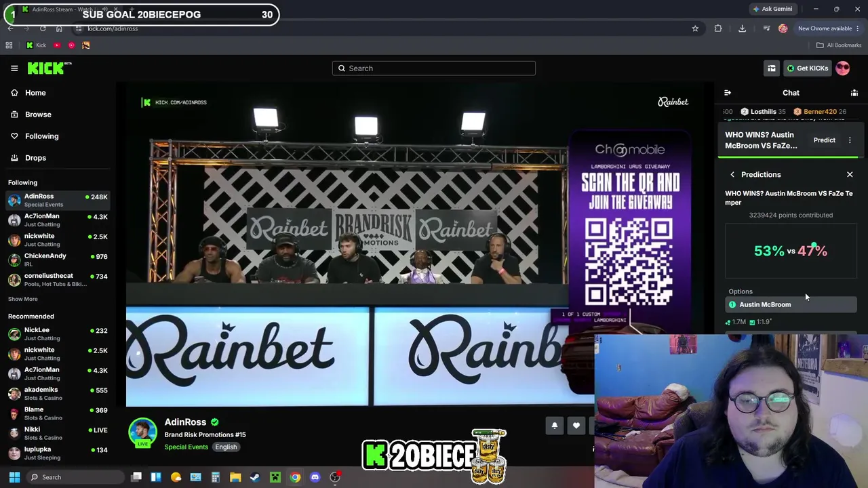Select the Austin McBroom prediction option
The height and width of the screenshot is (488, 868).
(x=791, y=305)
